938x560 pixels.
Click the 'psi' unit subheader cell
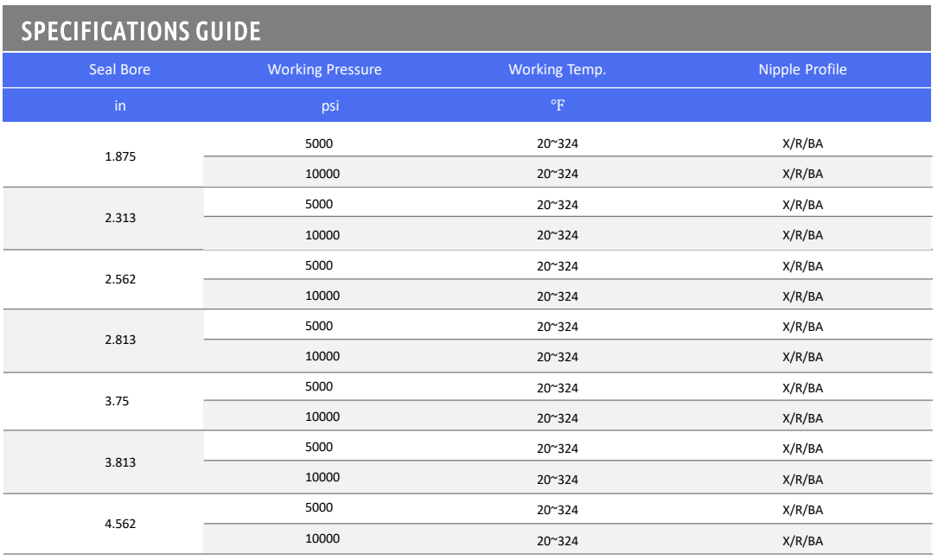click(x=325, y=105)
